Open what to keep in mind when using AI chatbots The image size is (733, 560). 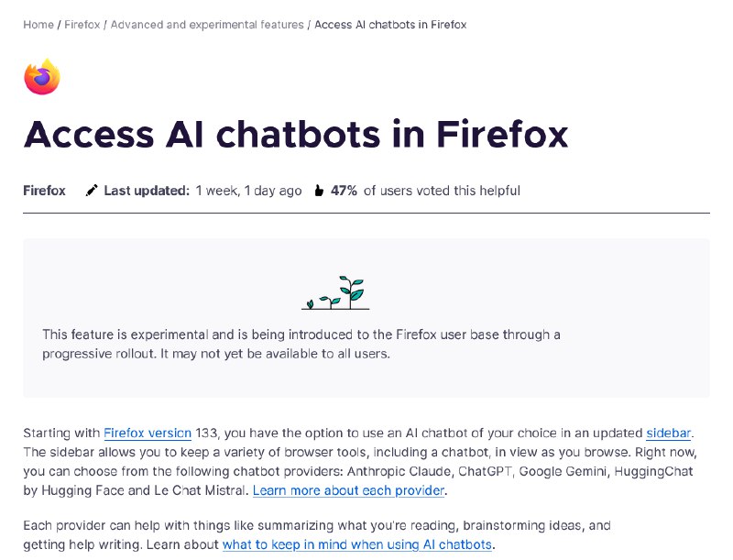(x=357, y=544)
